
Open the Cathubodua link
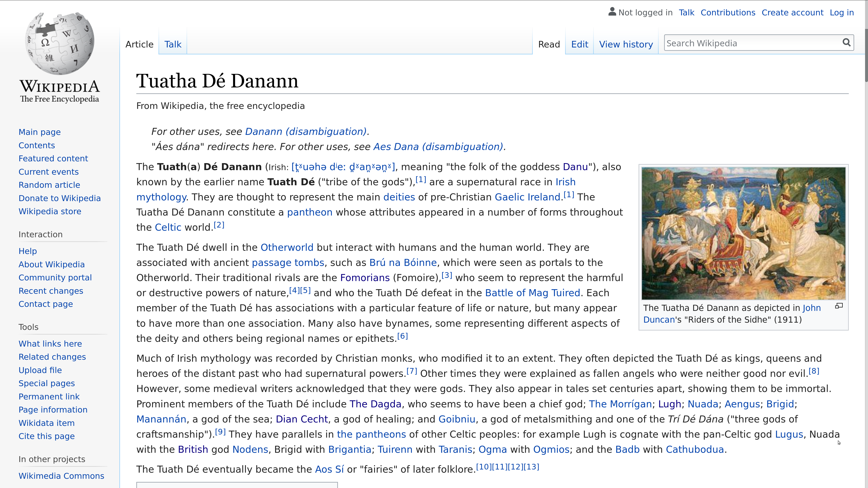pos(695,450)
